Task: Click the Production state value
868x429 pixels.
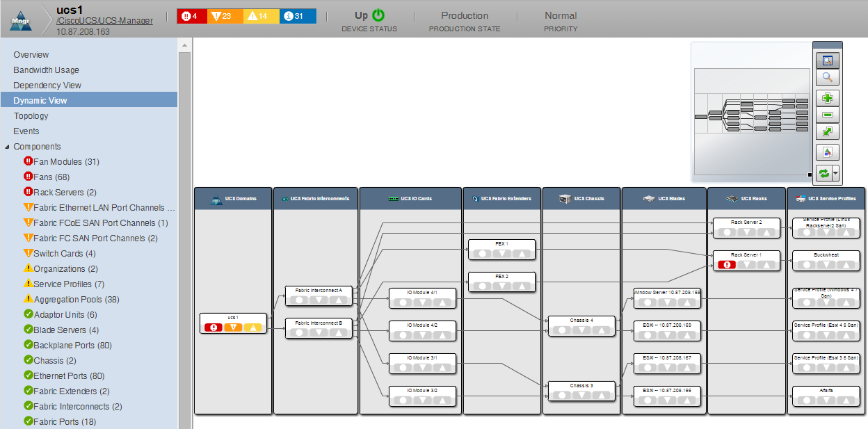Action: pos(465,15)
